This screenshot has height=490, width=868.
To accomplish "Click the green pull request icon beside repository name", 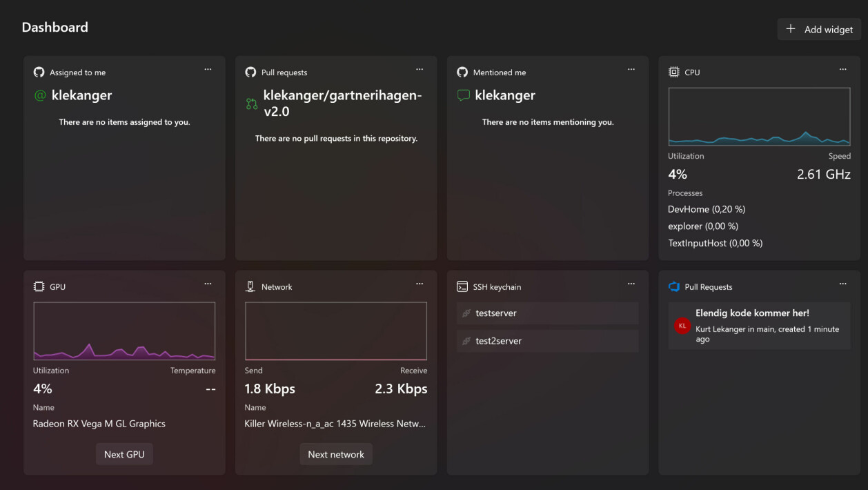I will coord(252,104).
